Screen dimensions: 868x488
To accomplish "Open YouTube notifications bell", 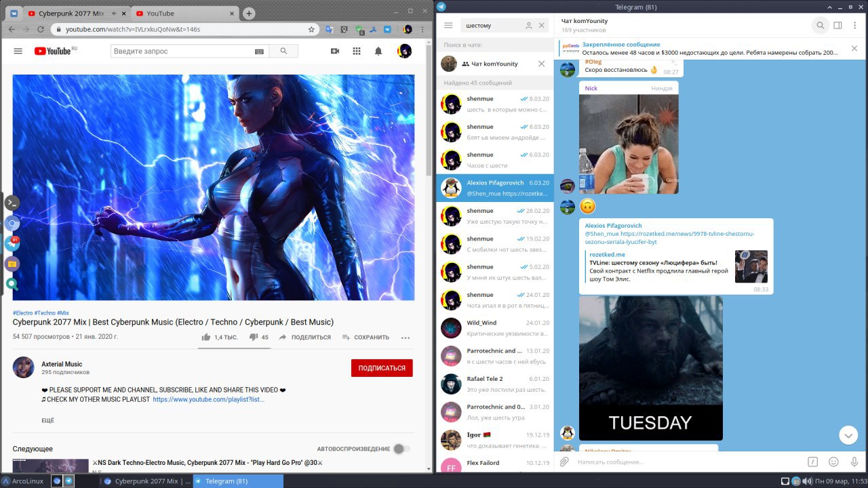I will pyautogui.click(x=378, y=51).
